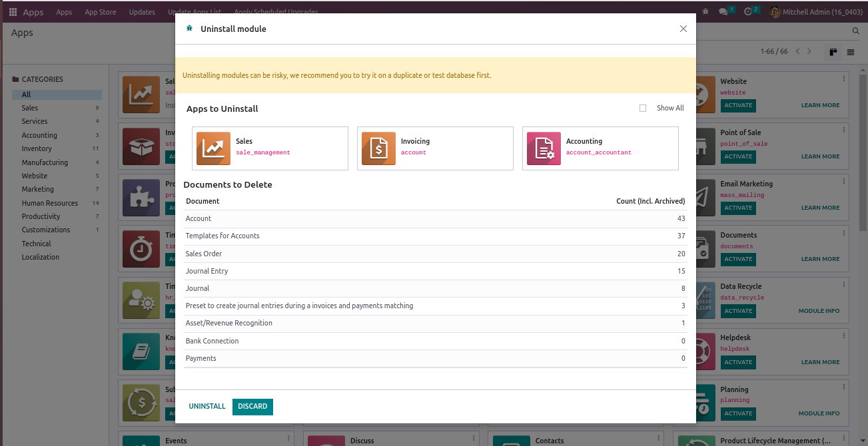This screenshot has height=446, width=868.
Task: Close the Uninstall module dialog
Action: (683, 29)
